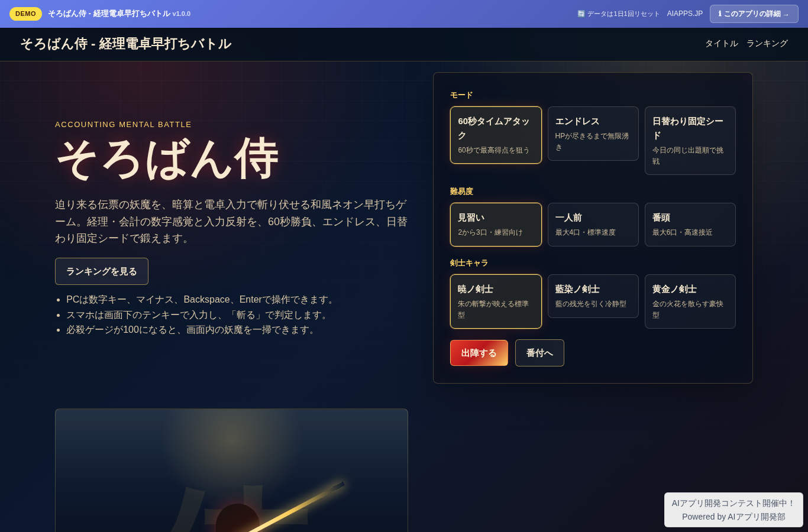Select the 60秒タイムアタック mode card
Image resolution: width=808 pixels, height=532 pixels.
point(496,135)
